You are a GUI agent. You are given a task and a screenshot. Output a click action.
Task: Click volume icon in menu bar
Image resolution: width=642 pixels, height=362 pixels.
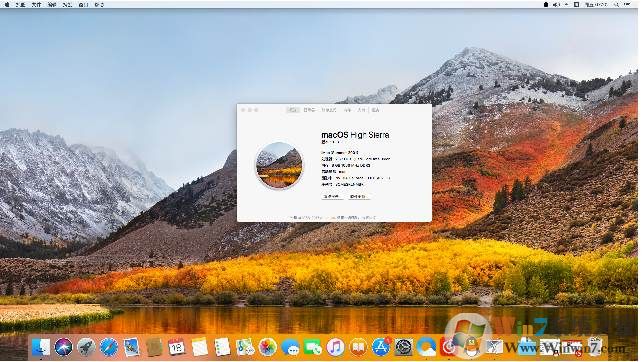click(556, 5)
